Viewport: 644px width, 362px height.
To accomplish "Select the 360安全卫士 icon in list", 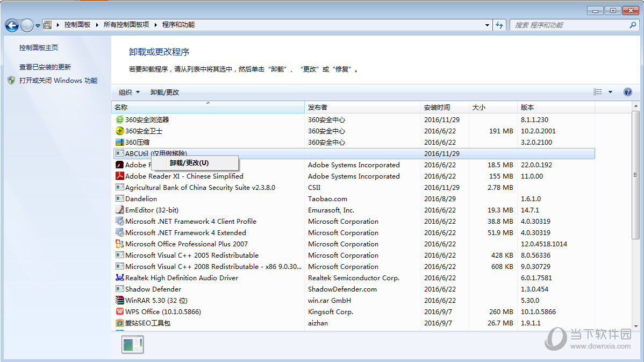I will (120, 131).
